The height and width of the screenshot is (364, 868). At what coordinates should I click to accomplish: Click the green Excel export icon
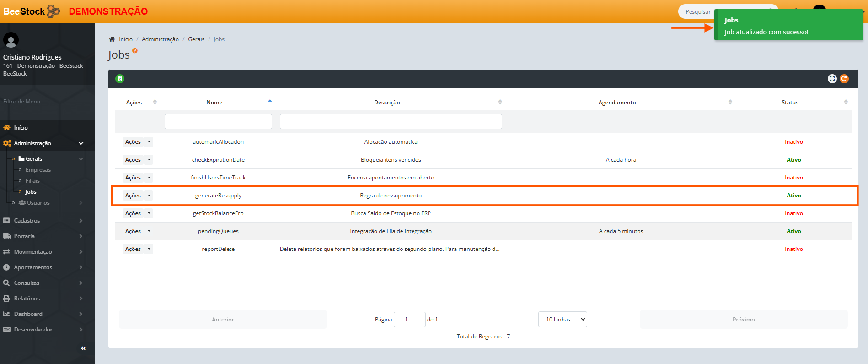tap(120, 79)
